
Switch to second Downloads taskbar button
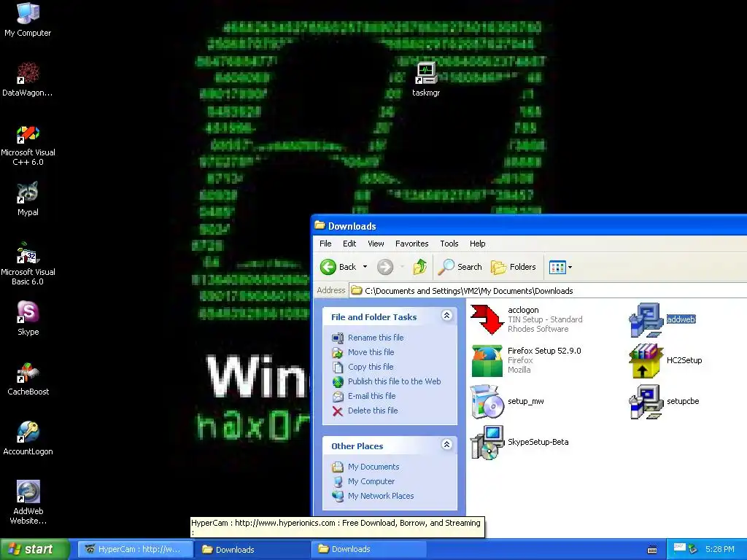[x=368, y=550]
